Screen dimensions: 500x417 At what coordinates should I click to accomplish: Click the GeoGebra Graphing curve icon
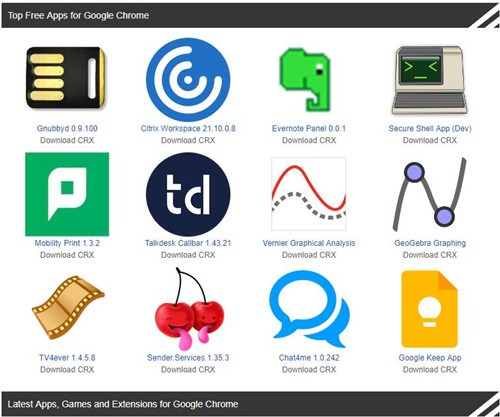430,194
